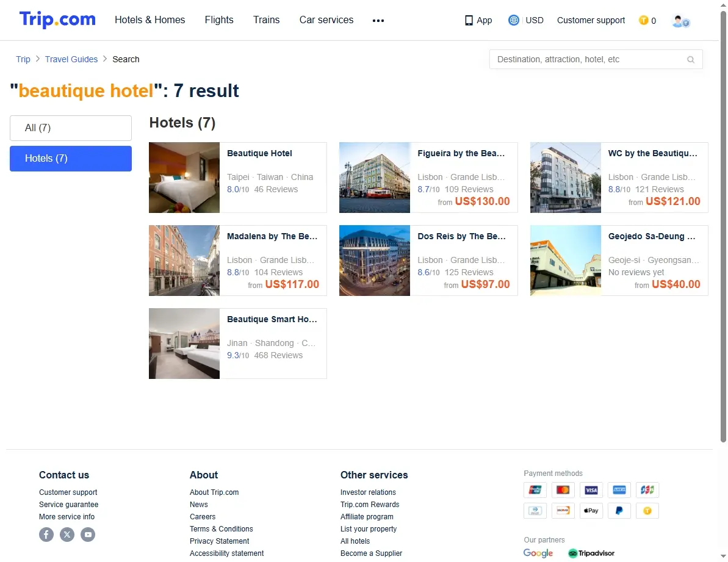Image resolution: width=728 pixels, height=562 pixels.
Task: Click the destination search input field
Action: 596,59
